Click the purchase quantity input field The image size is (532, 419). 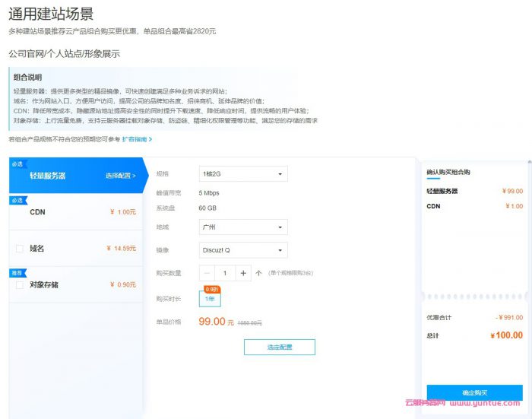(x=225, y=273)
